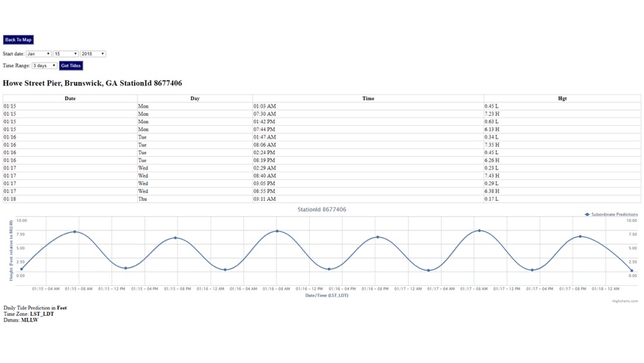This screenshot has width=644, height=363.
Task: Select the Hgt column header
Action: pyautogui.click(x=562, y=98)
